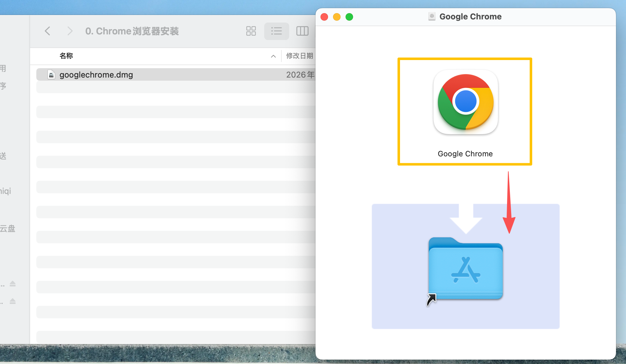Go back in Finder navigation
Image resolution: width=626 pixels, height=364 pixels.
[x=48, y=31]
